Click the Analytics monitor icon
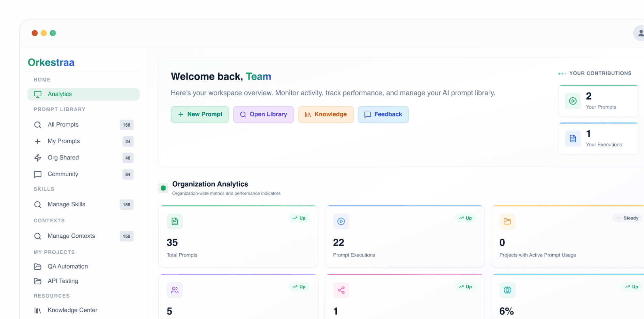Screen dimensions: 644x319 pos(38,94)
